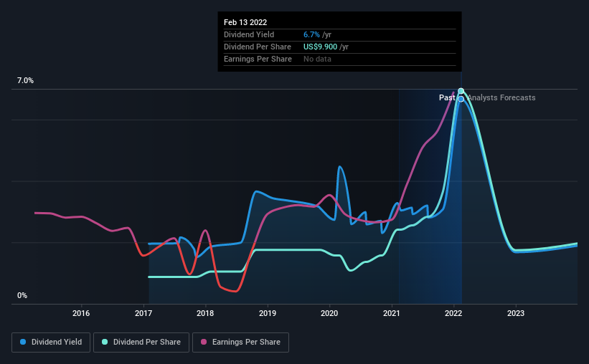Click the tooltip 'Dividend Yield' row label
This screenshot has height=364, width=589.
[x=249, y=34]
